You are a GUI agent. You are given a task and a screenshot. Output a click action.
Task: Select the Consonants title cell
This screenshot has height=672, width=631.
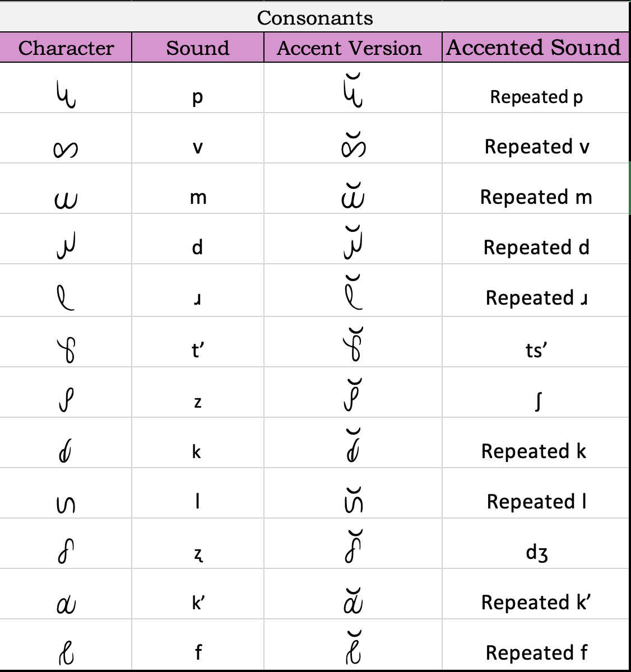coord(315,17)
